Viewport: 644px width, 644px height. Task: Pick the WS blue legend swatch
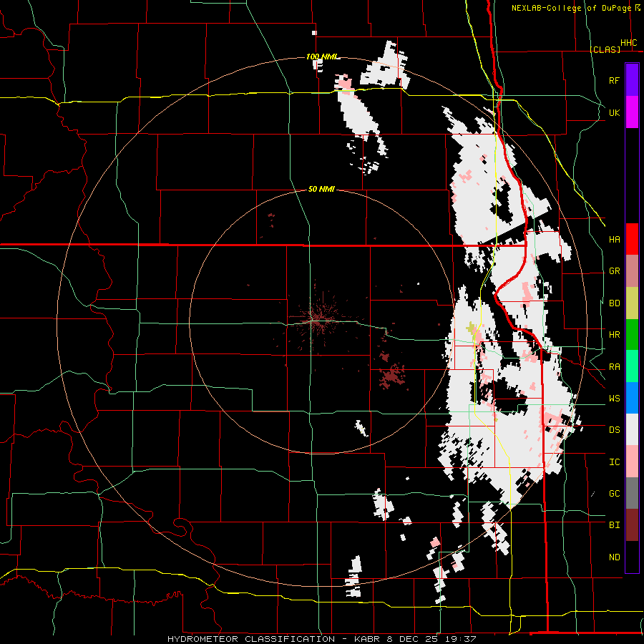point(632,398)
